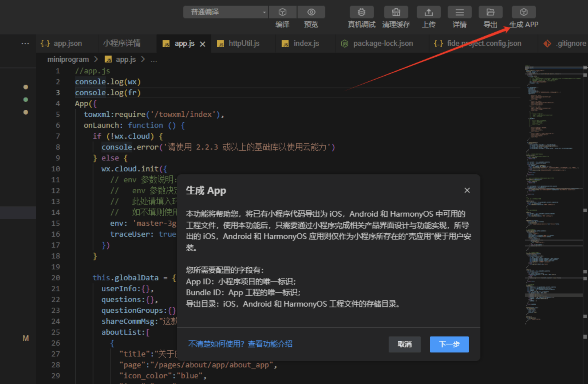Click the userInfo:{} line

[128, 289]
